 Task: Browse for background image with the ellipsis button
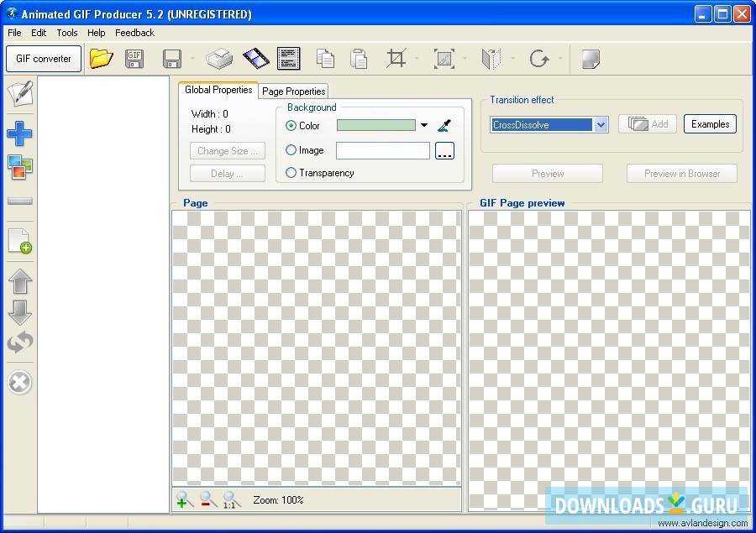pos(444,151)
